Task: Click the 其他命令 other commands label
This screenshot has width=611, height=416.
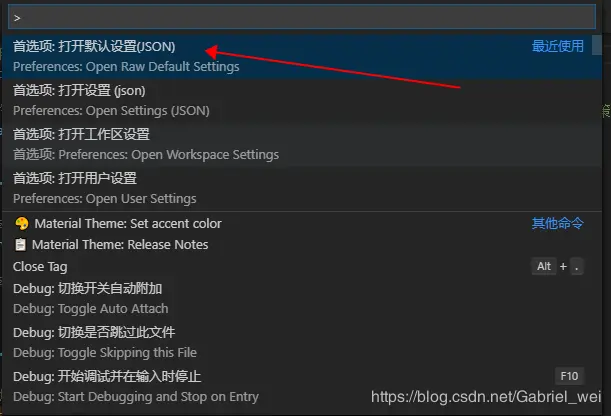Action: click(558, 224)
